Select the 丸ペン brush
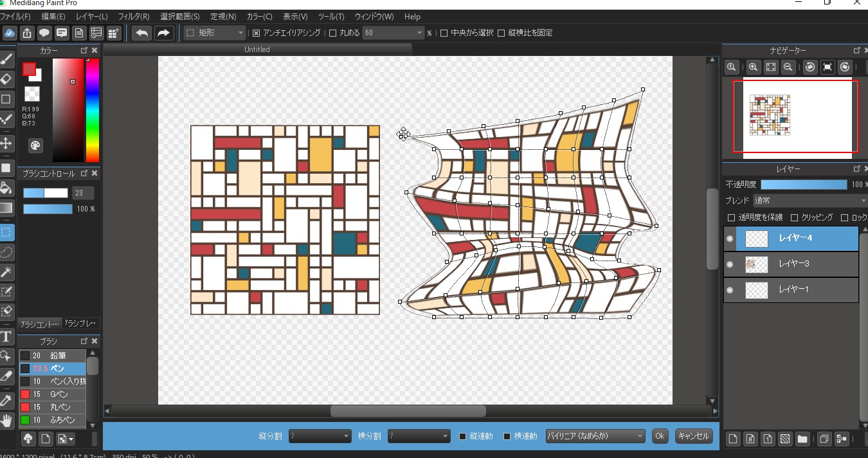868x458 pixels. click(x=52, y=407)
